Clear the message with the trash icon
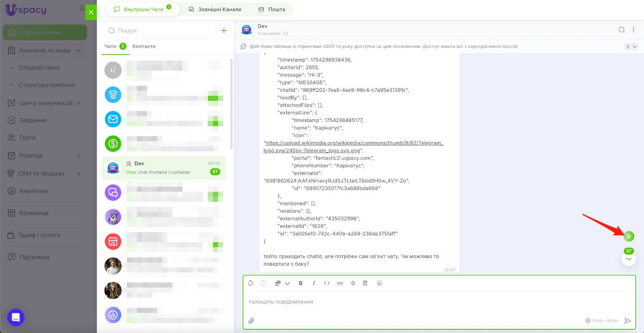 point(365,283)
